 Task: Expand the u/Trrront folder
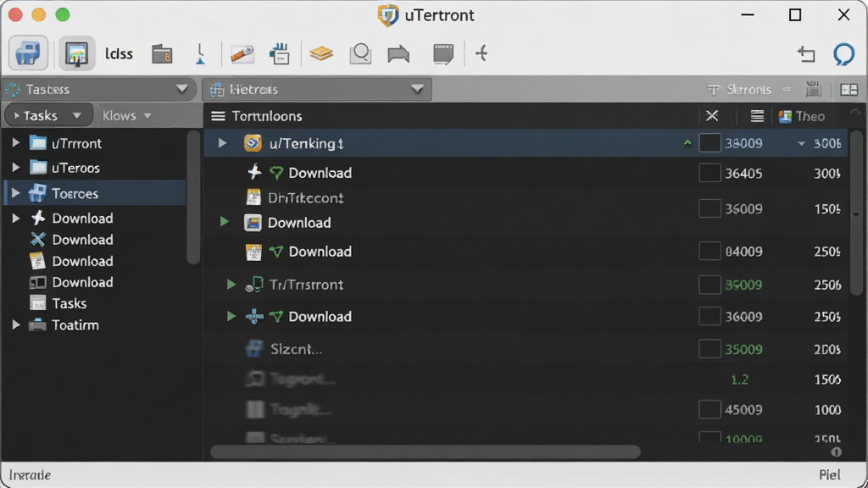16,142
